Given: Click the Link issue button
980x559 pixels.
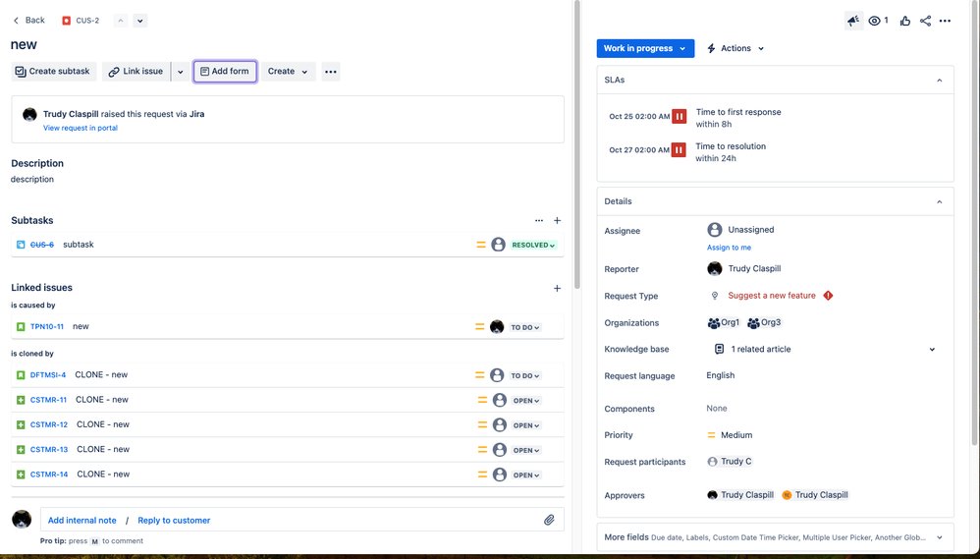Looking at the screenshot, I should [x=136, y=72].
